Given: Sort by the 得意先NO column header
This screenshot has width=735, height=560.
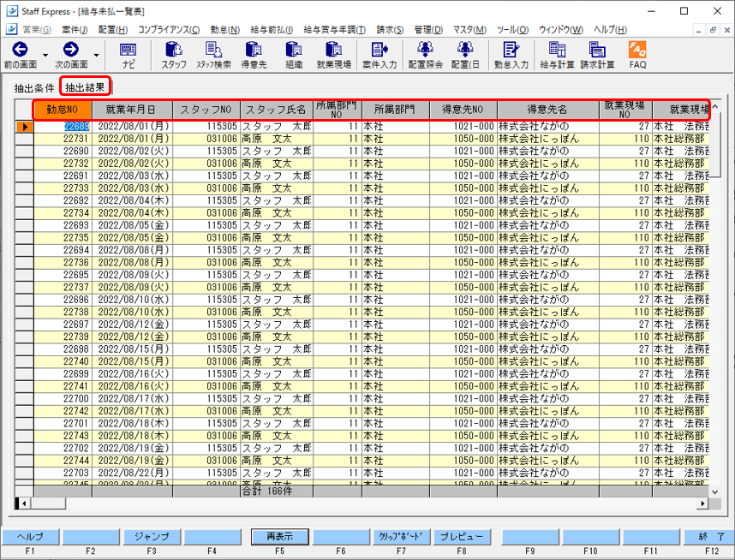Looking at the screenshot, I should 463,110.
